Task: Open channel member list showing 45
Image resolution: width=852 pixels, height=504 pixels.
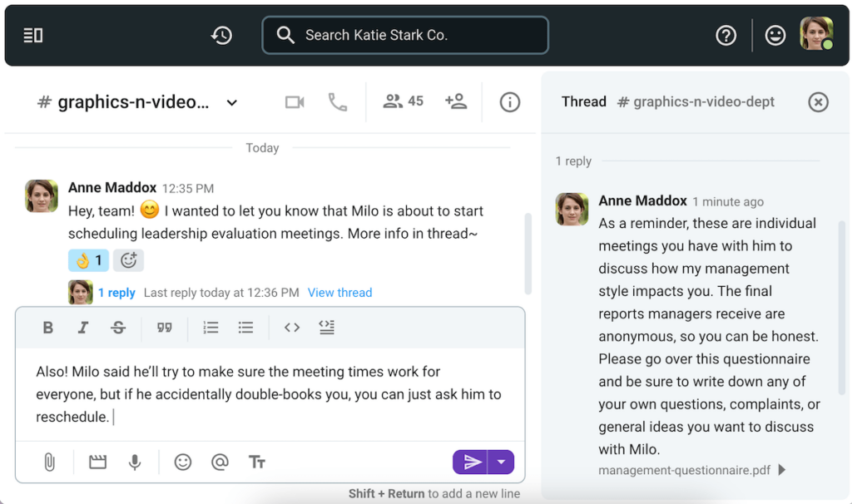Action: coord(402,101)
